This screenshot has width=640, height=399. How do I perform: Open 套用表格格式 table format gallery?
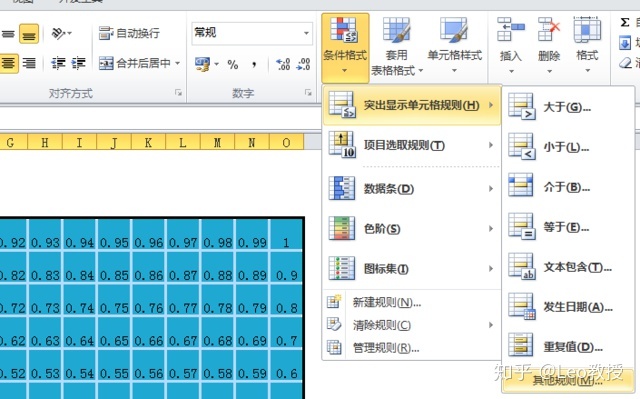click(x=397, y=47)
